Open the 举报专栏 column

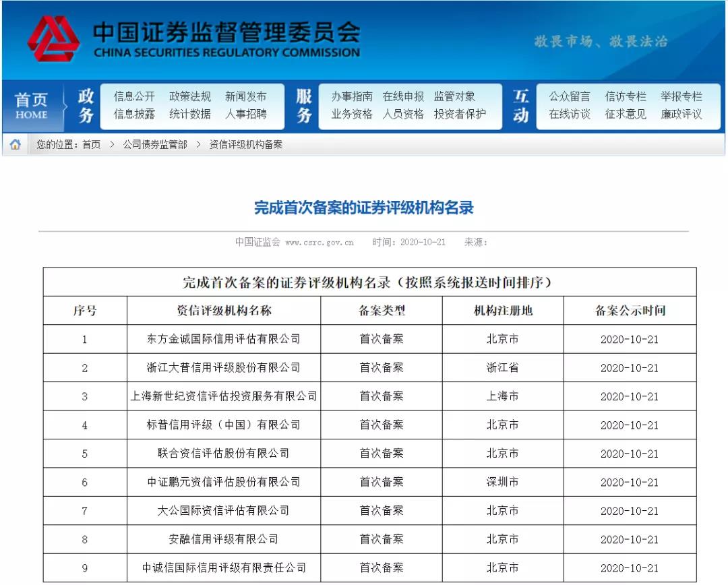pyautogui.click(x=682, y=96)
